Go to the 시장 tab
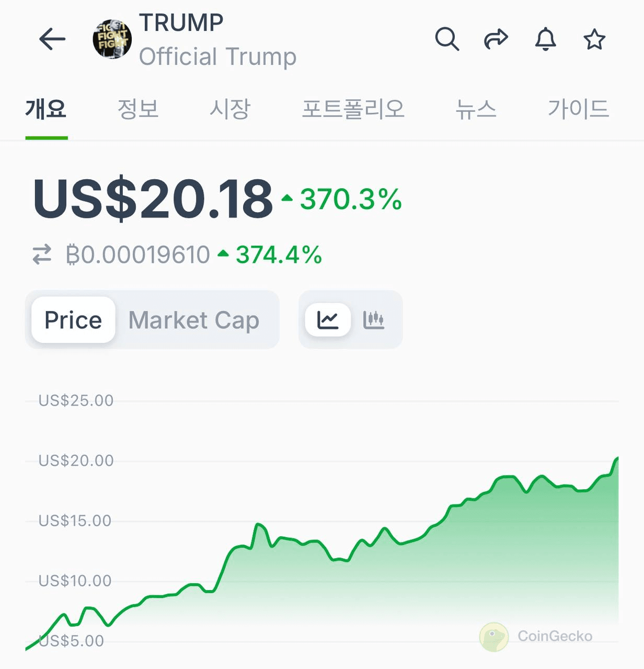This screenshot has width=644, height=669. click(x=230, y=109)
